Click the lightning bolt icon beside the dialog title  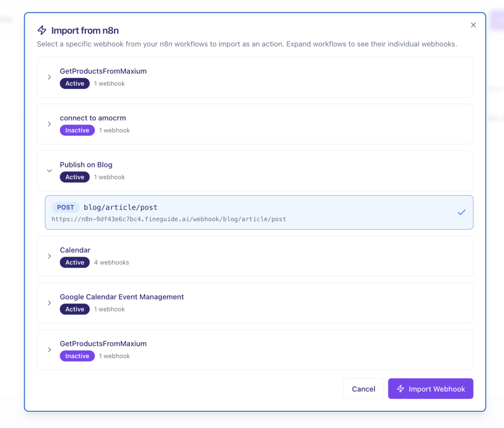coord(42,30)
